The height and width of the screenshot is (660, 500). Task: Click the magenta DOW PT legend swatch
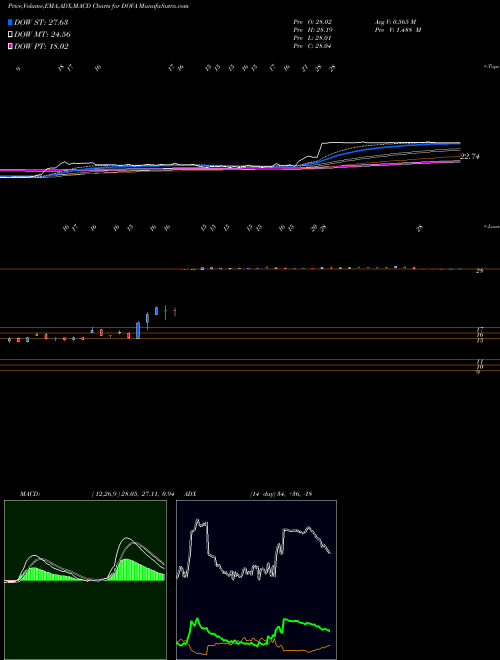point(11,46)
